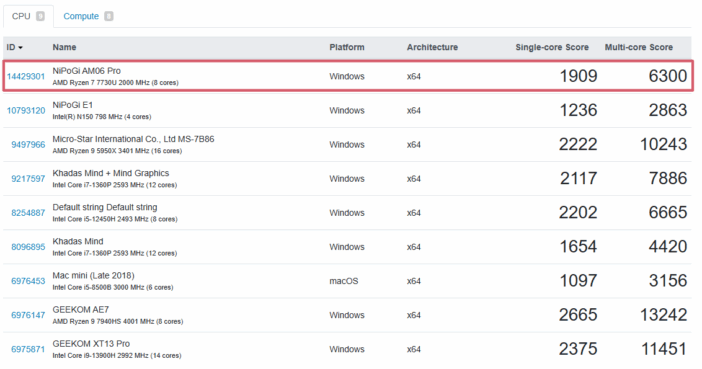Viewport: 702px width, 369px height.
Task: Open result ID 6976147
Action: (28, 315)
